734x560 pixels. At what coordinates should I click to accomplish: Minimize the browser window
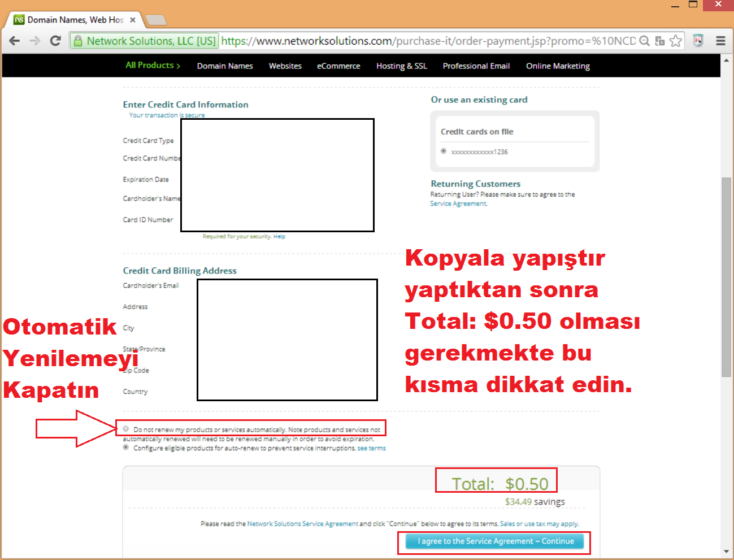675,5
